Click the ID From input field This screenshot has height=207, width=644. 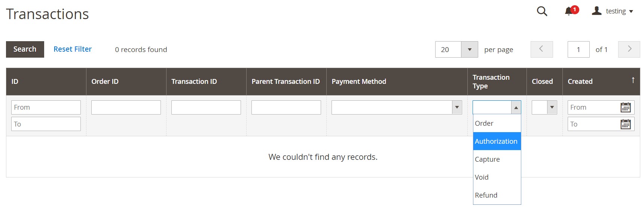click(46, 107)
